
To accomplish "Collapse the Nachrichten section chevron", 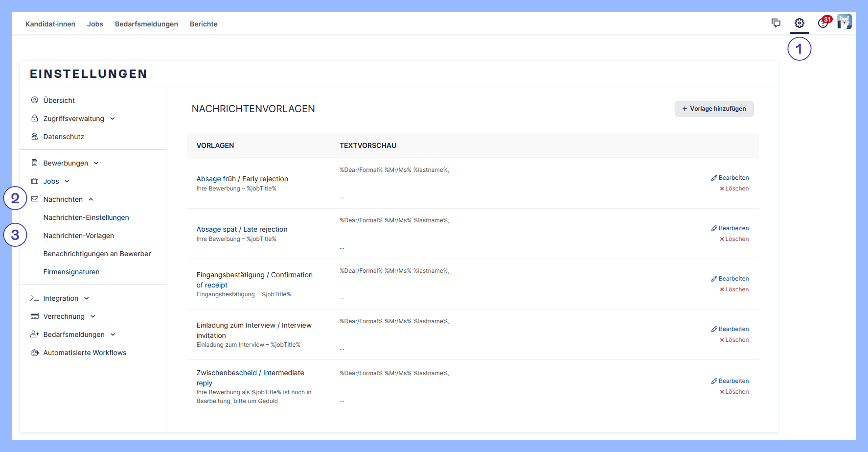I will [91, 199].
